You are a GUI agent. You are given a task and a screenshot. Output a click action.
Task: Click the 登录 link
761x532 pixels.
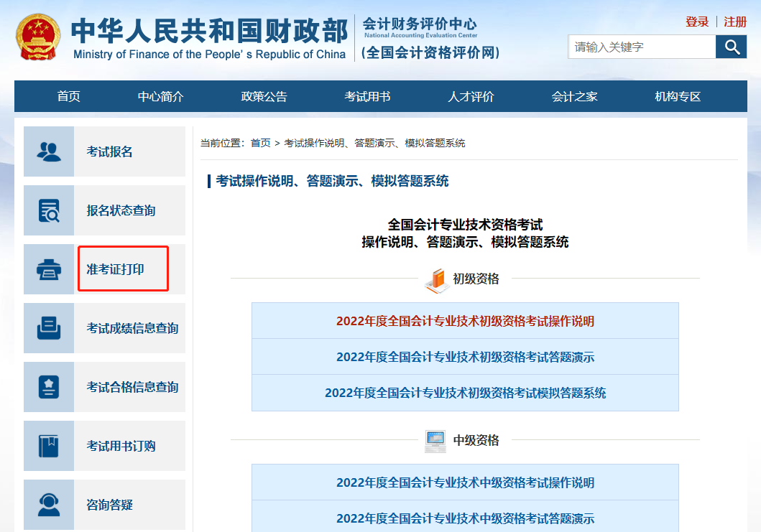(x=697, y=22)
